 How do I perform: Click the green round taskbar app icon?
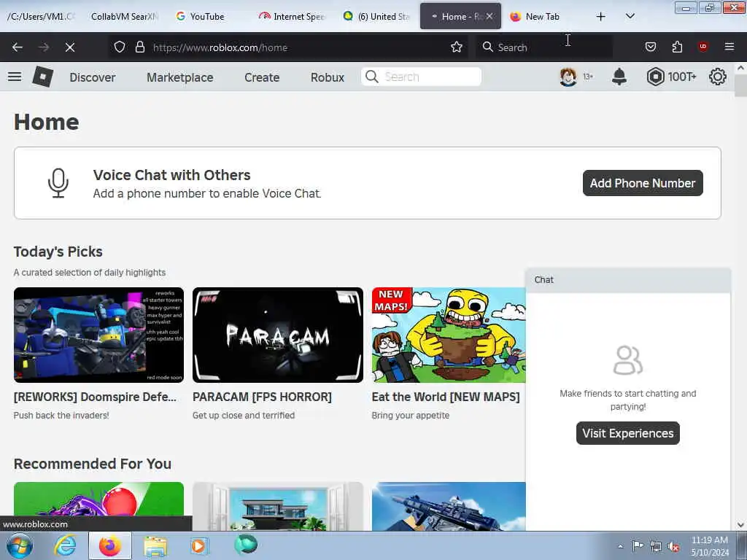(246, 545)
